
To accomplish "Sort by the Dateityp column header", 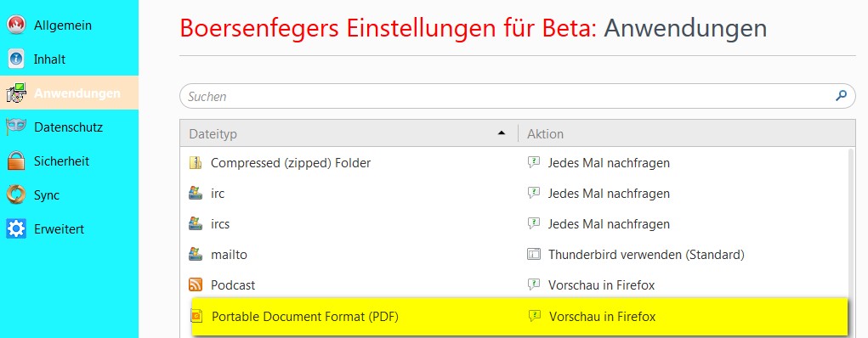I will click(x=349, y=133).
